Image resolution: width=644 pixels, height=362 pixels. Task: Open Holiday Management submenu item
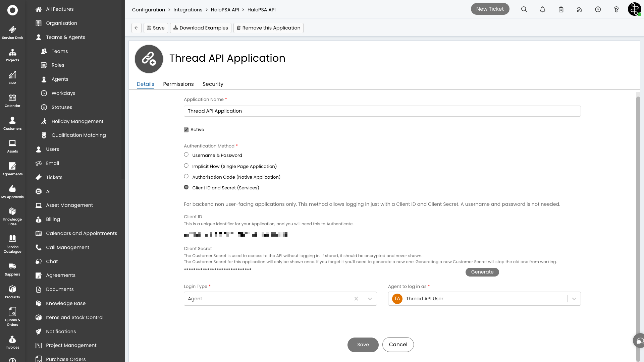[77, 121]
